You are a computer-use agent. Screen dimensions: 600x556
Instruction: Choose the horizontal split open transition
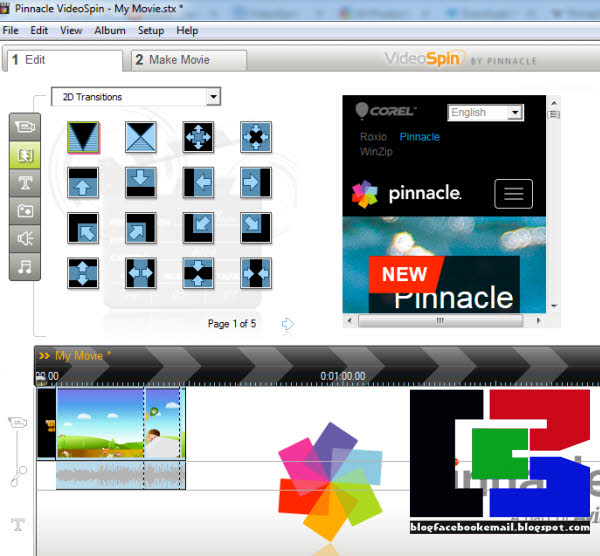(x=141, y=273)
